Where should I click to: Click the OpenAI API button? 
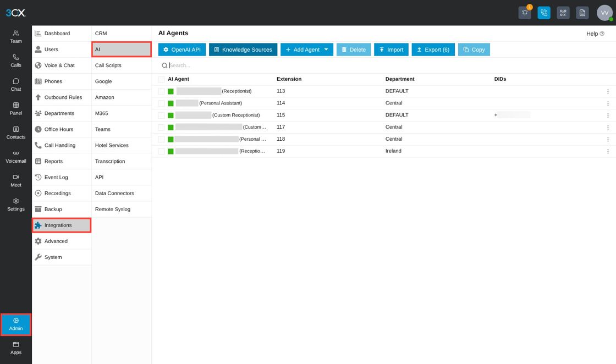pos(182,49)
